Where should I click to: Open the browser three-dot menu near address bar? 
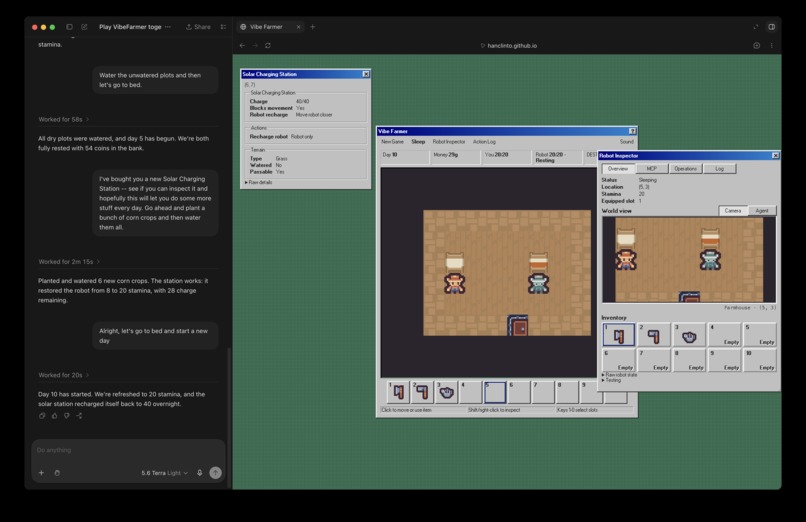[772, 45]
